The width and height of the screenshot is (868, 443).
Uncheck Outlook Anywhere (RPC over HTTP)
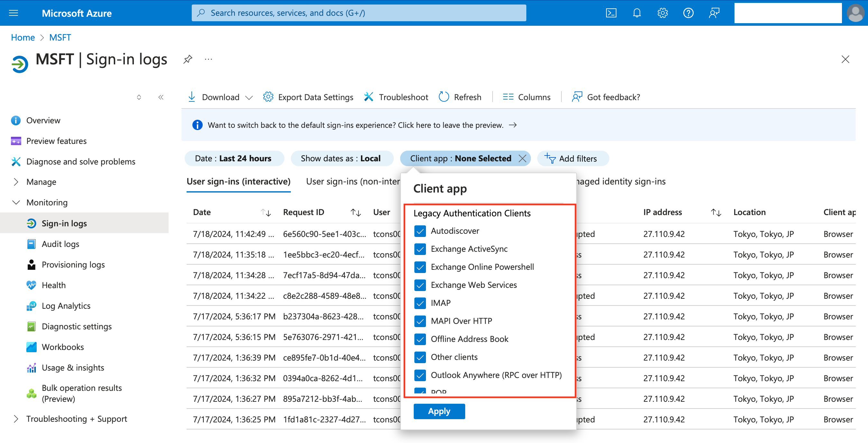[420, 375]
